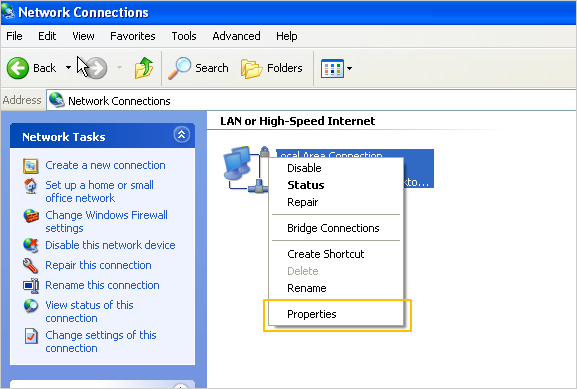Collapse the Network Tasks panel

point(181,135)
